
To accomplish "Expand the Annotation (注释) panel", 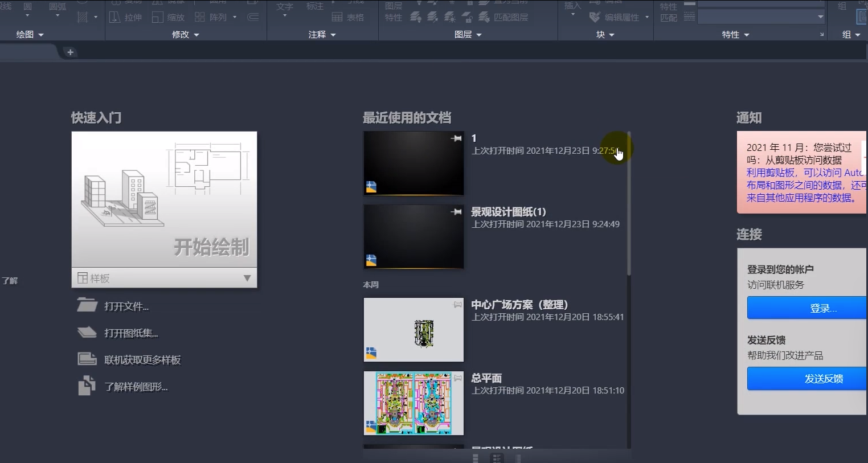I will (x=322, y=35).
